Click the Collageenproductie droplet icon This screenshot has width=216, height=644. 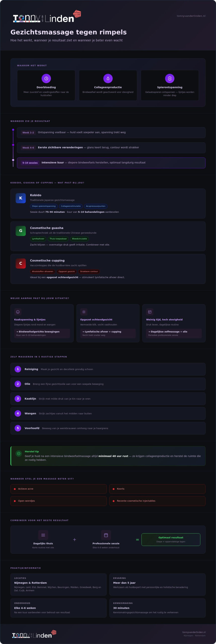click(108, 78)
